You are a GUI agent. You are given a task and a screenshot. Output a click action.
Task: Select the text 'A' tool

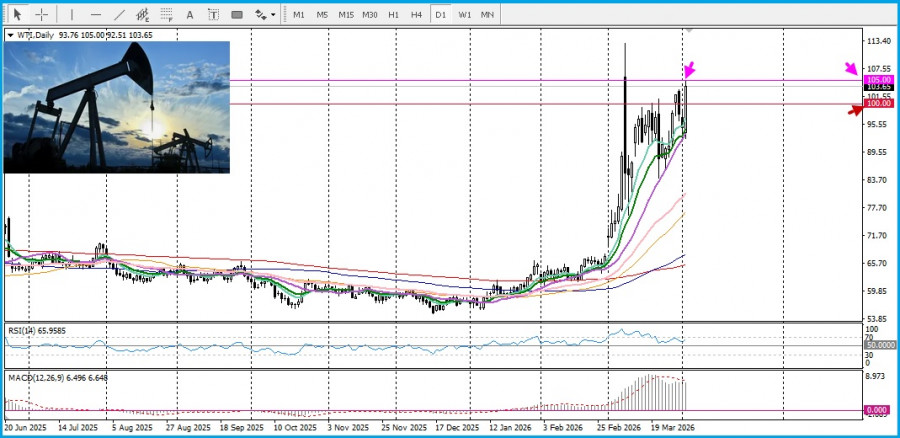tap(191, 15)
